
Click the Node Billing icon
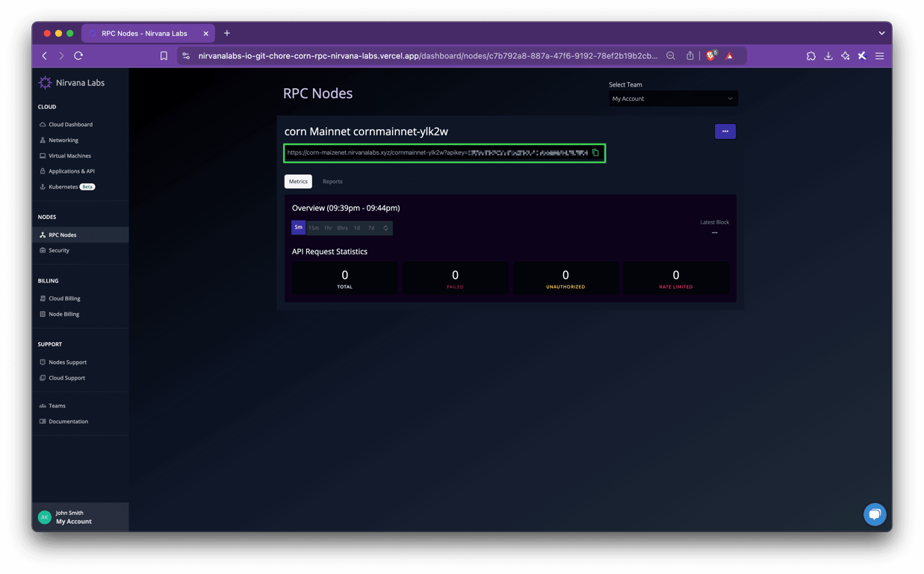[x=43, y=314]
